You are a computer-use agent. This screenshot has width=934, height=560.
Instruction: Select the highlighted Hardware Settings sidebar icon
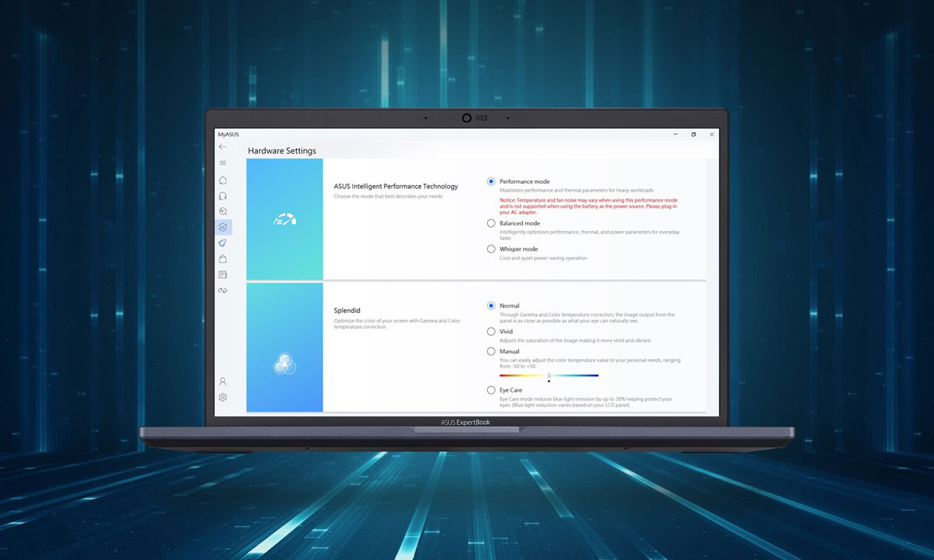[223, 228]
